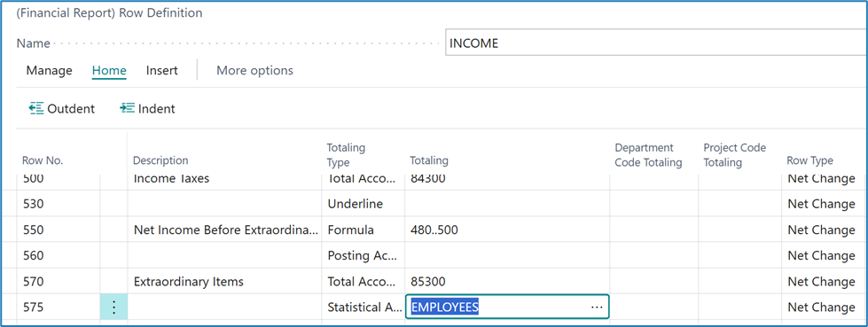The image size is (868, 327).
Task: Click the Indent icon
Action: (x=127, y=108)
